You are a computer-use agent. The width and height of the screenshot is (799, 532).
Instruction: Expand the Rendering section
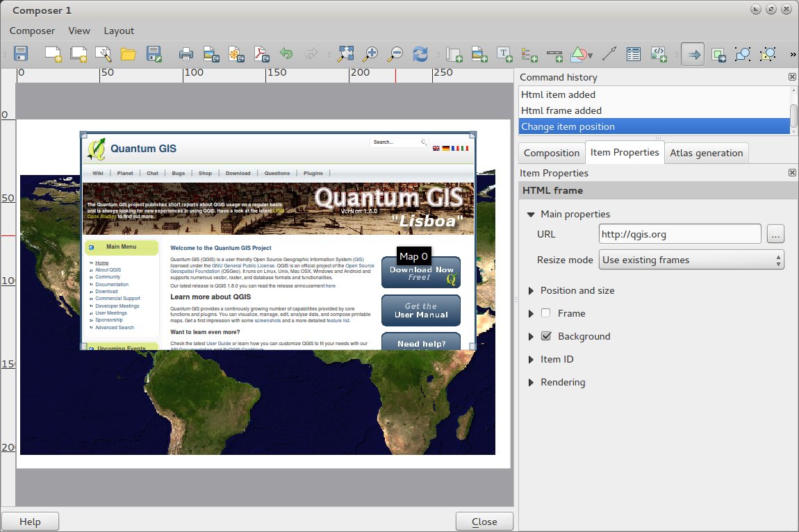532,382
